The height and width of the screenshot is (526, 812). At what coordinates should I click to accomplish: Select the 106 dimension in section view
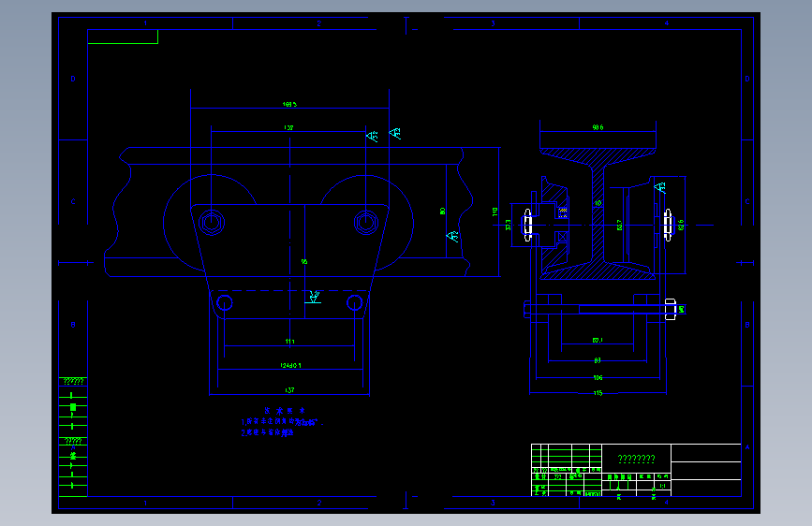point(598,377)
